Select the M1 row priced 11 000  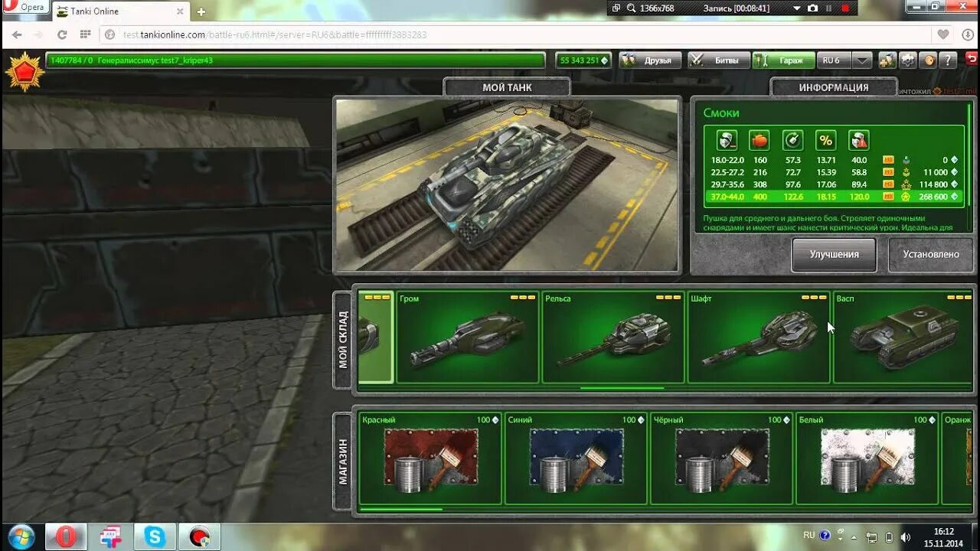point(834,172)
